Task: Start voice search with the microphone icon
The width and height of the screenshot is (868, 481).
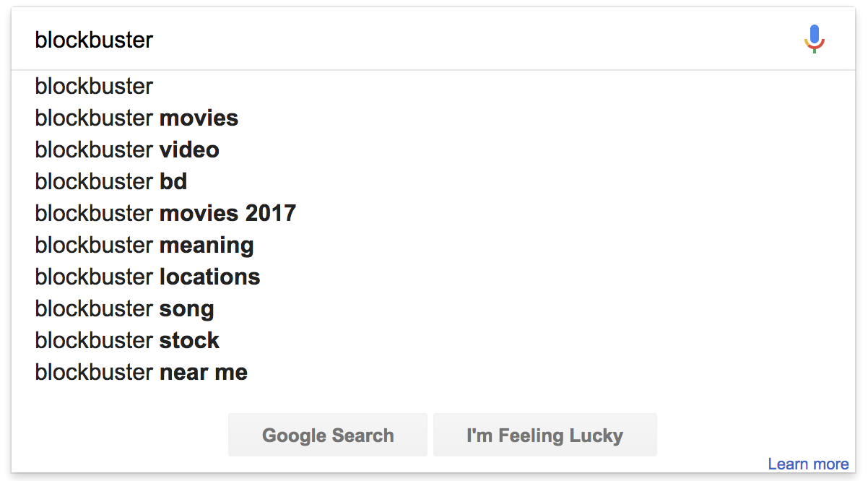Action: pos(814,39)
